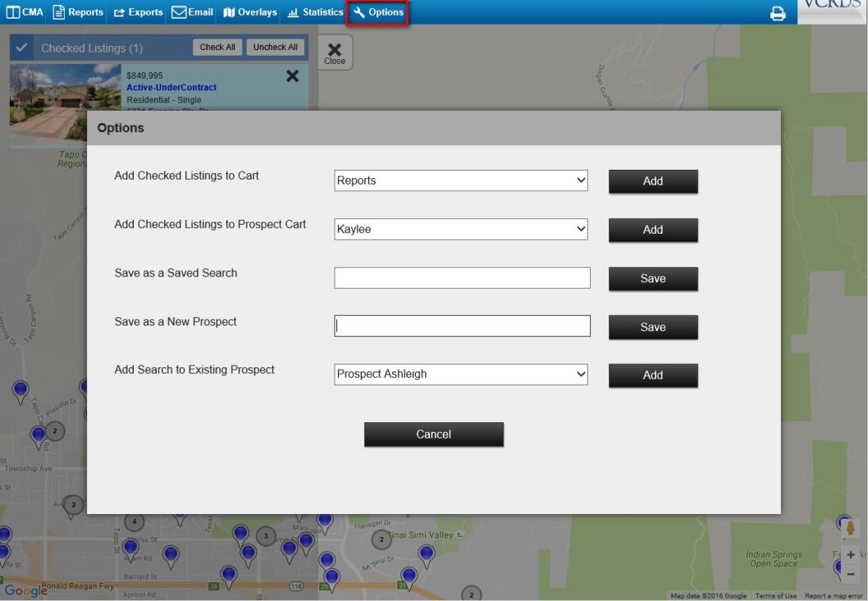Click the cluster marker labeled 4

(134, 521)
